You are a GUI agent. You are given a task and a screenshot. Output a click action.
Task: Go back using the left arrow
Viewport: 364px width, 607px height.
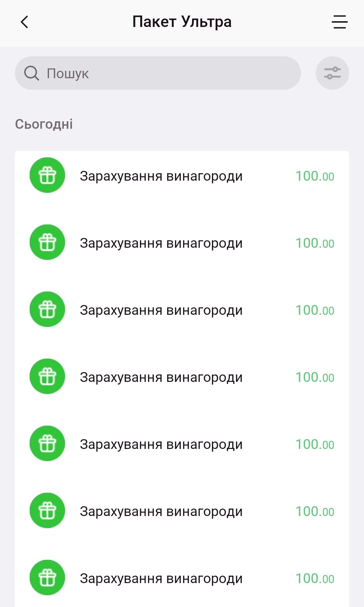[24, 22]
